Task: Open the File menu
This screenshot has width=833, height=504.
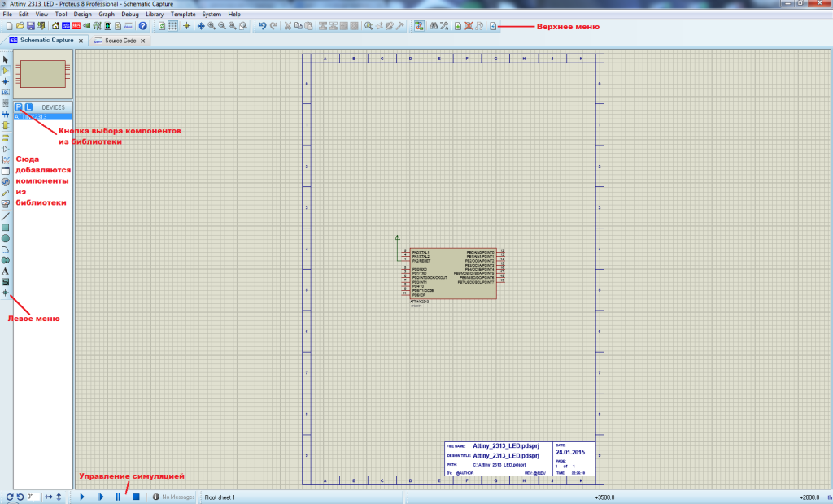Action: pos(7,15)
